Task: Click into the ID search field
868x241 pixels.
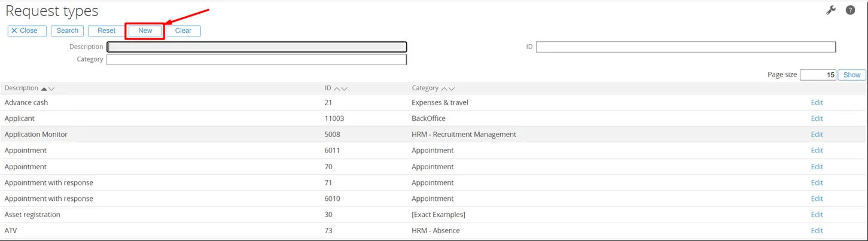Action: tap(686, 47)
